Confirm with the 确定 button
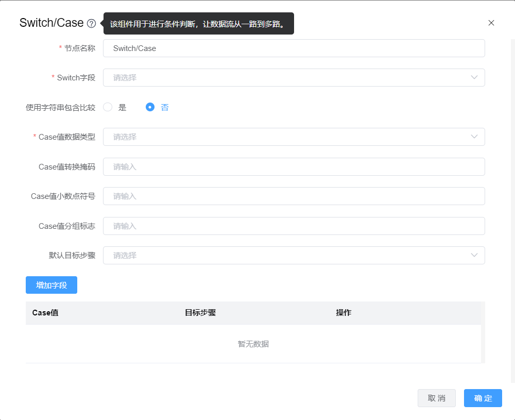The width and height of the screenshot is (515, 420). (483, 398)
